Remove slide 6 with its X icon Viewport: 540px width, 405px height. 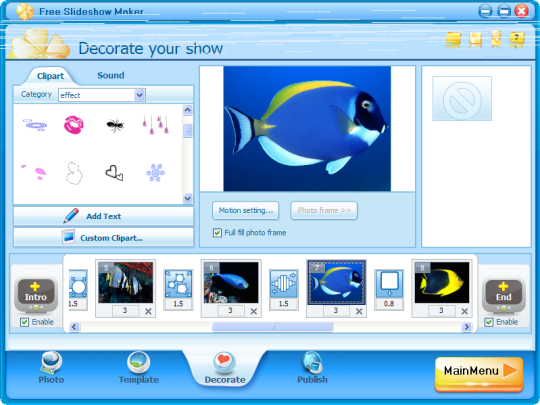[x=254, y=311]
